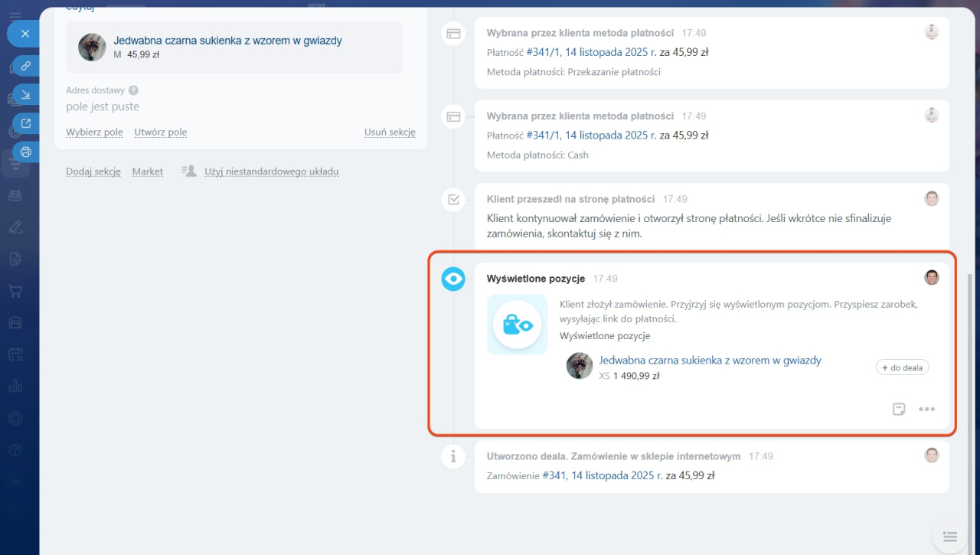Open note icon in Wyświetlone pozycje card

pyautogui.click(x=900, y=409)
